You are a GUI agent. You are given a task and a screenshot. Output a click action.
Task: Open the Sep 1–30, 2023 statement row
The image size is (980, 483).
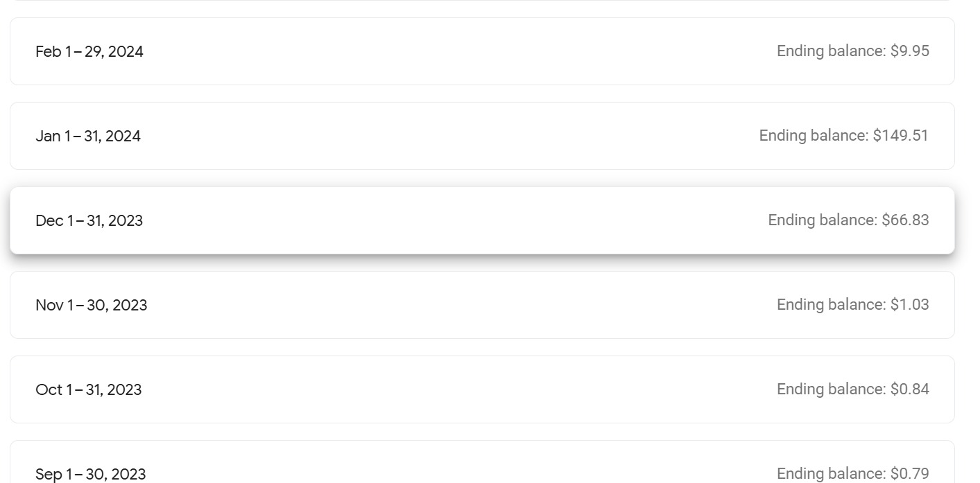(482, 462)
